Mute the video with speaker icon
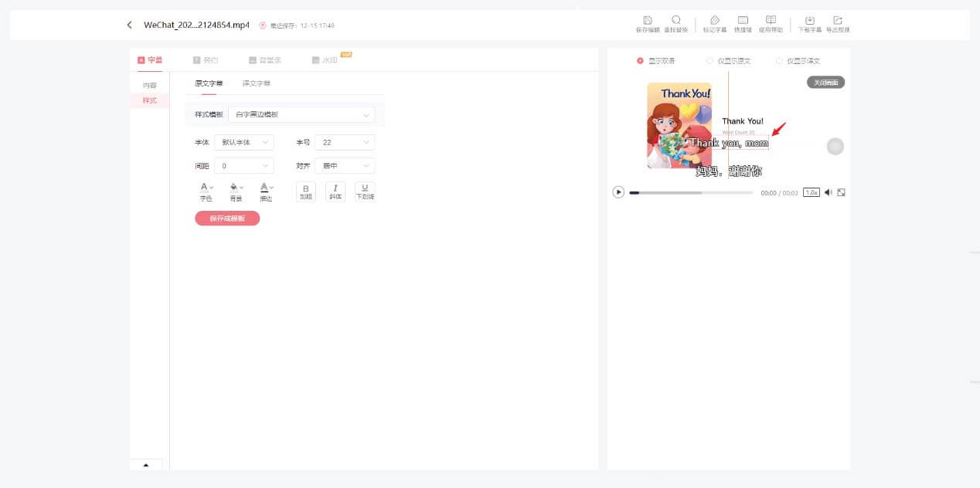The image size is (980, 488). [x=828, y=192]
